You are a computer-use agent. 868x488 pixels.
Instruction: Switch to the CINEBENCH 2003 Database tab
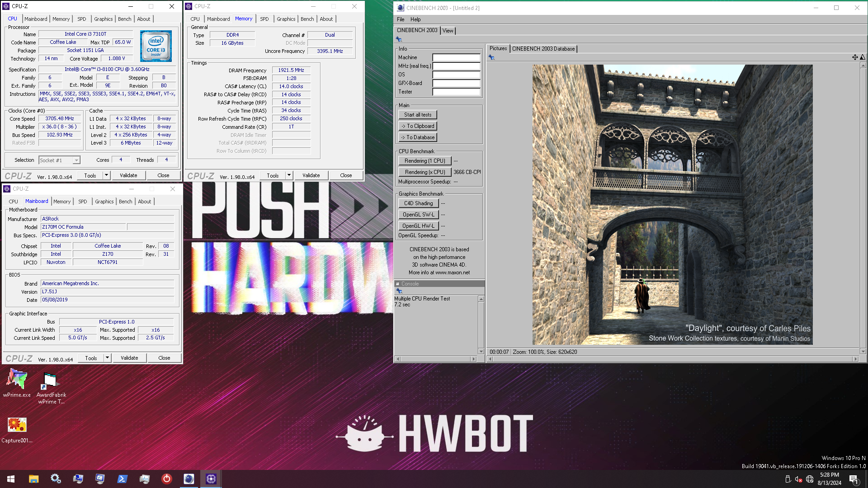[543, 49]
